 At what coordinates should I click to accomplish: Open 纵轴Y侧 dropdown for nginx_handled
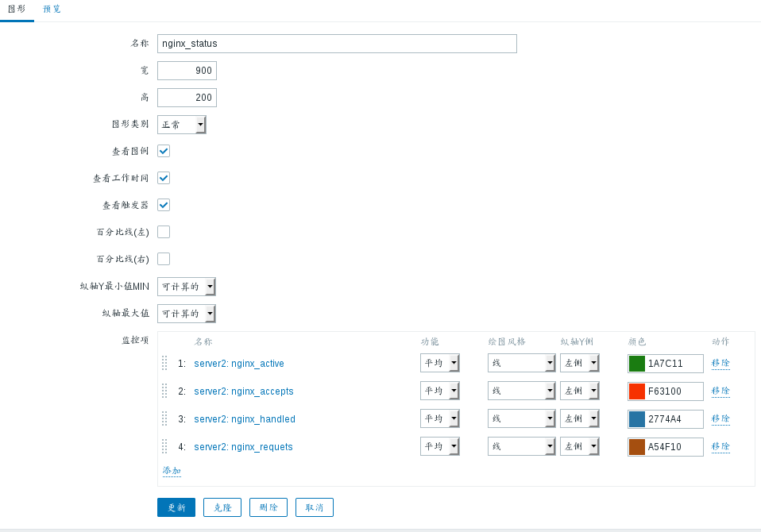click(x=579, y=418)
